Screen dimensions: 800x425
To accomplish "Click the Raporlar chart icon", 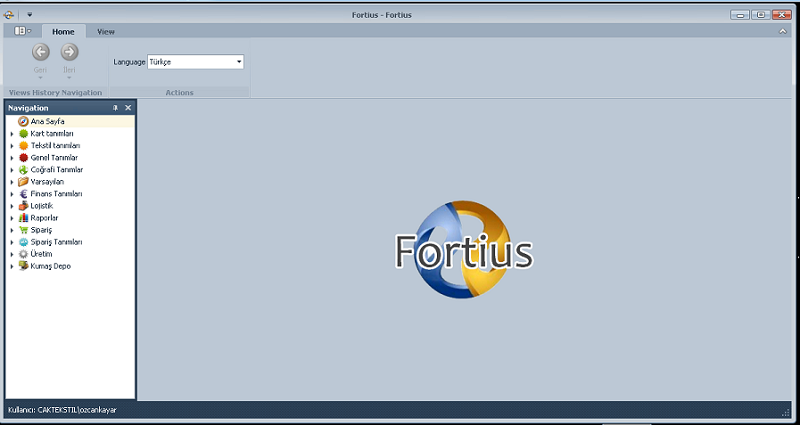I will (23, 218).
